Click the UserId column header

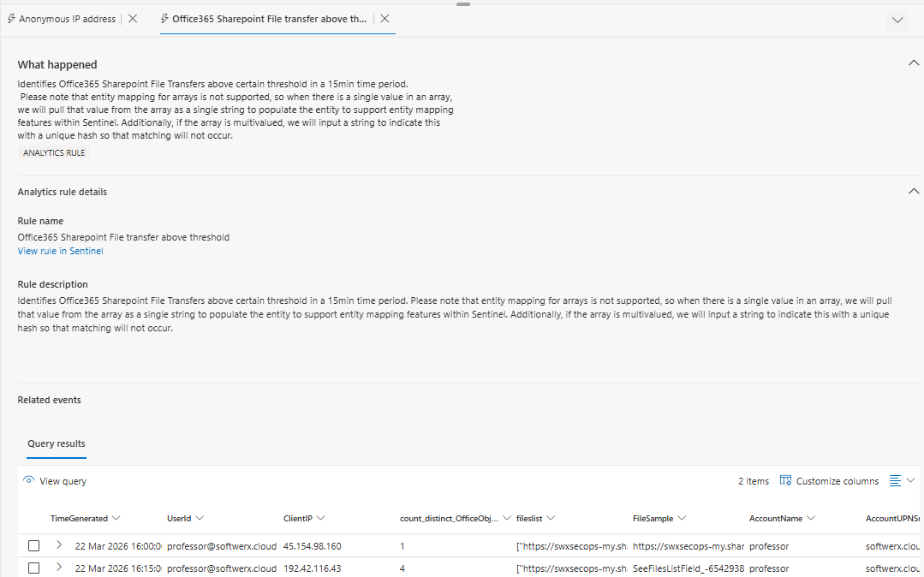tap(179, 519)
